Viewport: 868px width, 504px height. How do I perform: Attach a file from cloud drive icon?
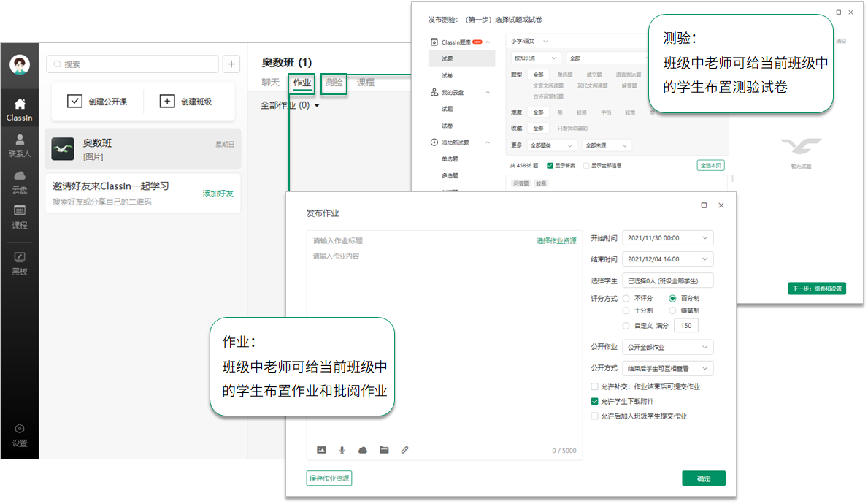(363, 450)
